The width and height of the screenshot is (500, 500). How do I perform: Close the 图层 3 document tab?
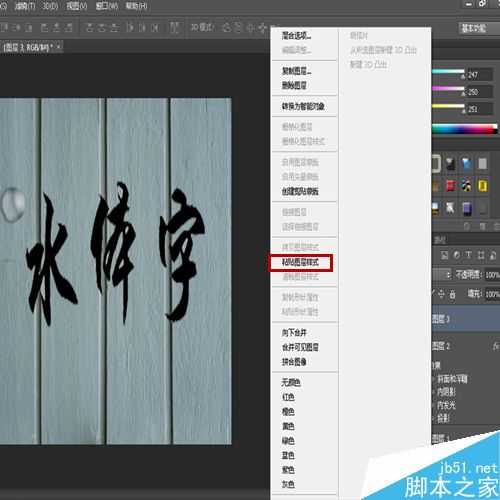58,47
